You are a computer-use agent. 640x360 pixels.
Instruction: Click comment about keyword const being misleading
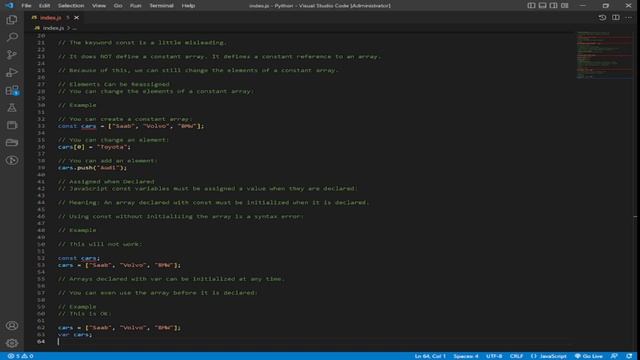[x=142, y=42]
